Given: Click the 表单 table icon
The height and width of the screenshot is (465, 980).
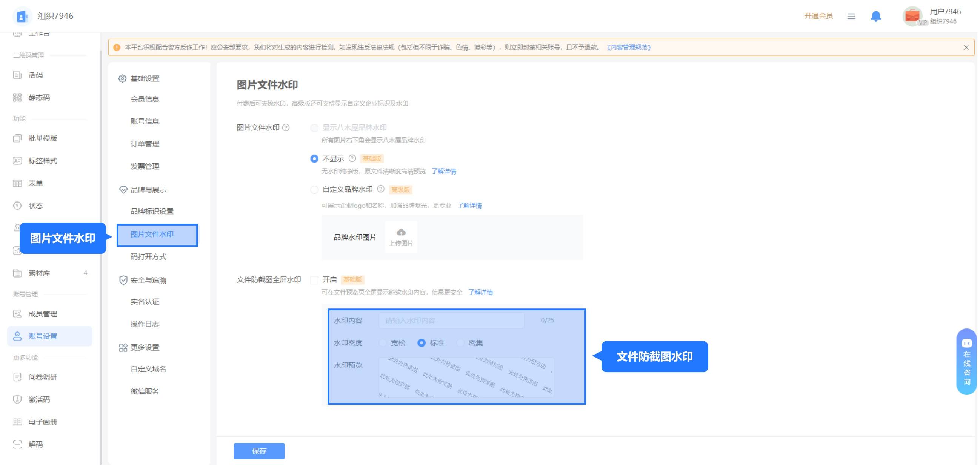Looking at the screenshot, I should (x=17, y=183).
